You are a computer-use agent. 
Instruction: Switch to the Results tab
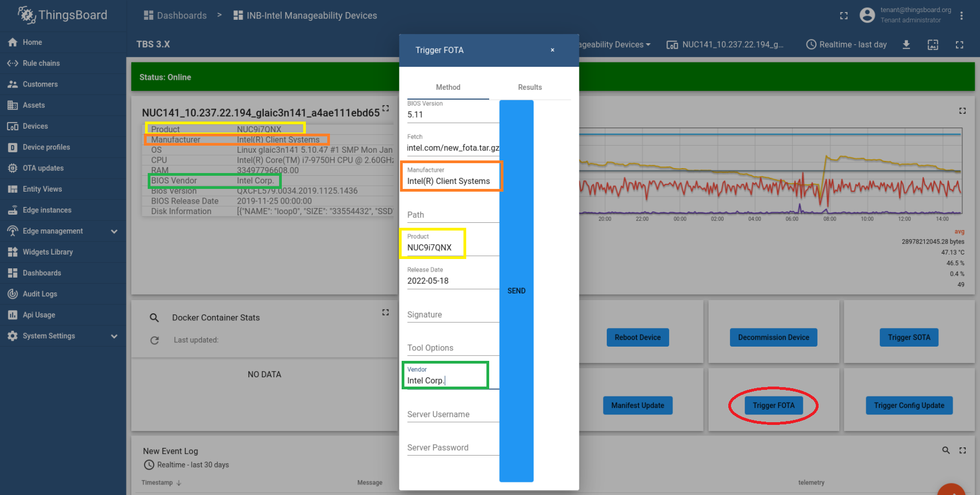[x=530, y=87]
